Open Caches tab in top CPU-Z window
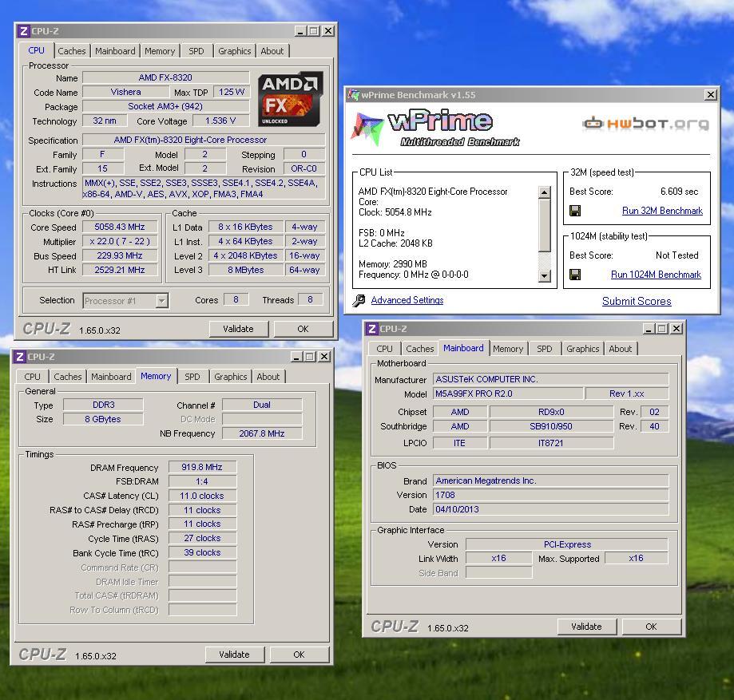 pyautogui.click(x=72, y=51)
